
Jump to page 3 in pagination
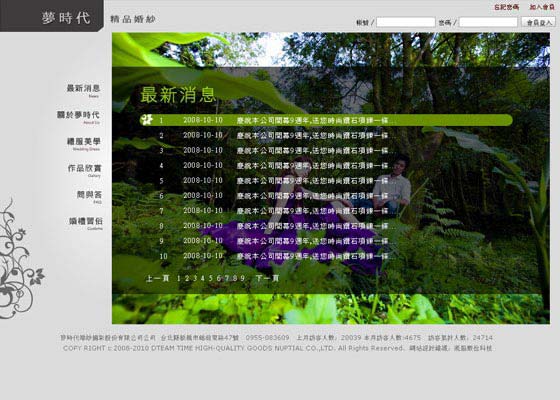[x=195, y=278]
